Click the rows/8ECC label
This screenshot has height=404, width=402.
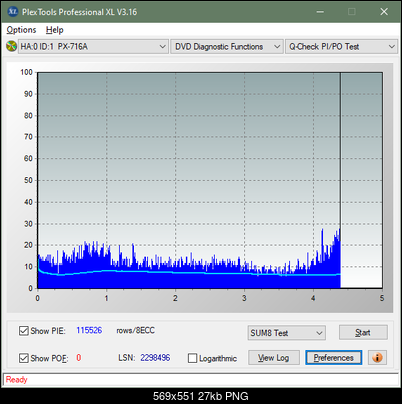pos(135,330)
